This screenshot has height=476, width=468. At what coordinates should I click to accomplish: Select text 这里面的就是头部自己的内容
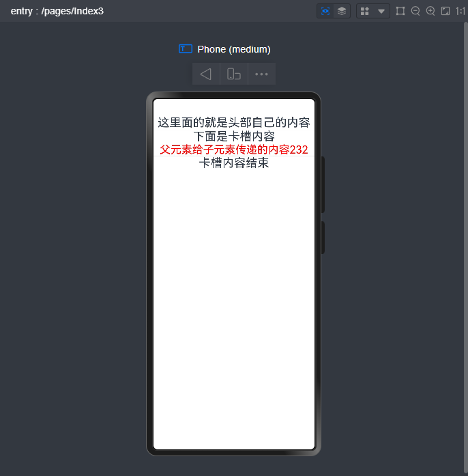[234, 123]
